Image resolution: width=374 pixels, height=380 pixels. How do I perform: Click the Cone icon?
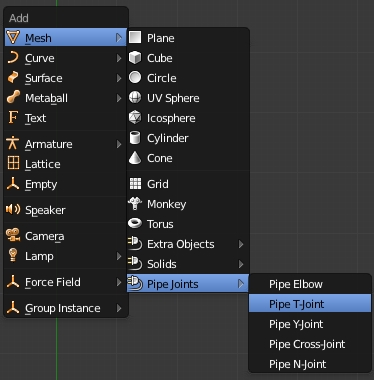[135, 158]
